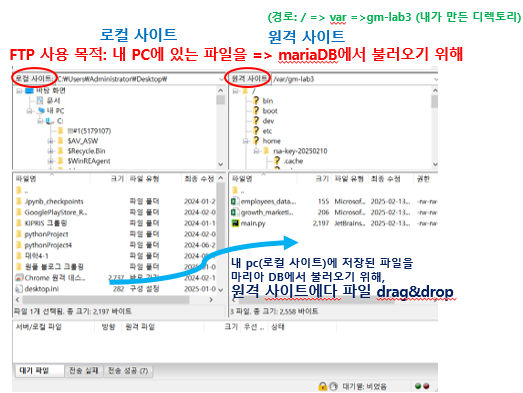Switch to the 대기 파일 tab

click(39, 370)
